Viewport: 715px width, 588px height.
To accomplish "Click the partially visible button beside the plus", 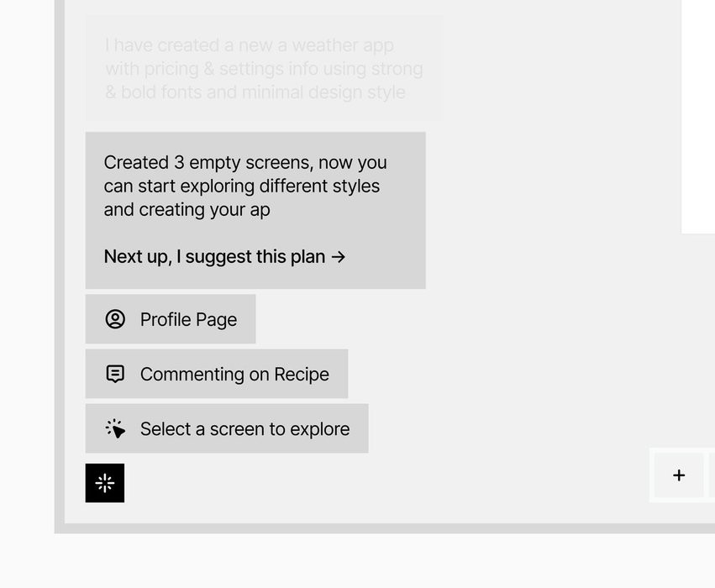I will 712,475.
